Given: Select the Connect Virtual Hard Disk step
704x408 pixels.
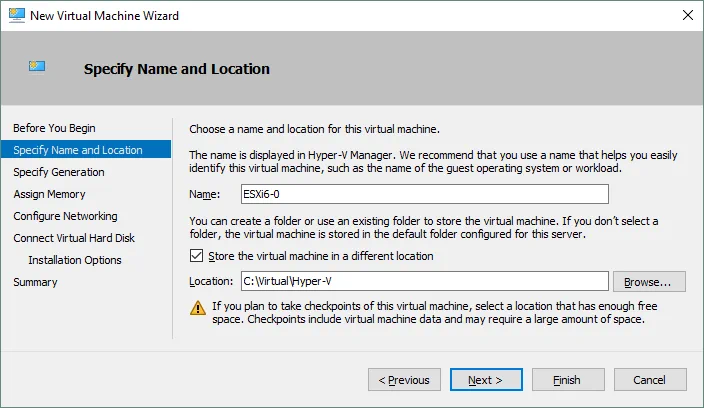Looking at the screenshot, I should tap(74, 238).
